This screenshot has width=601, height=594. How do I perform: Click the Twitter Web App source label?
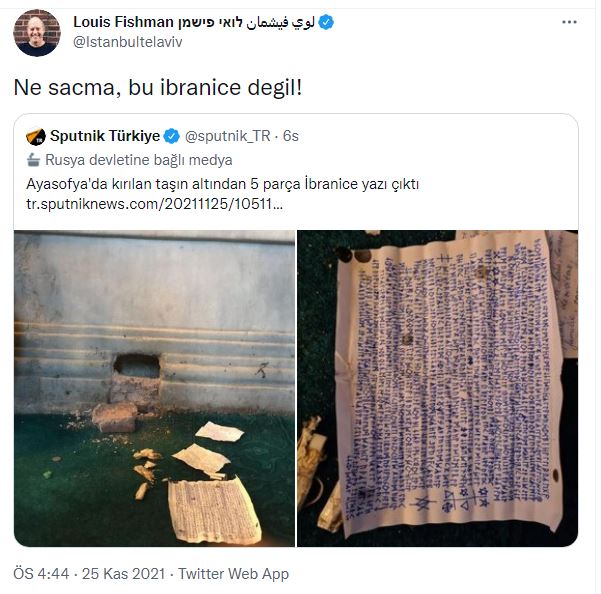[x=233, y=574]
